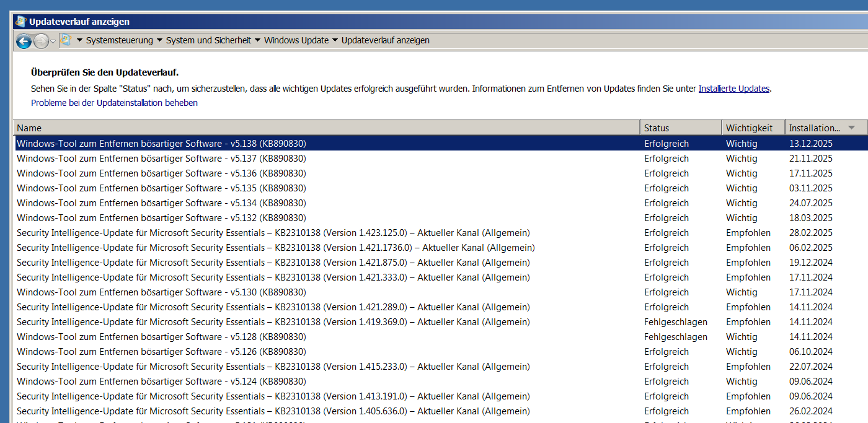
Task: Click the installation date 22.07.2024
Action: click(x=811, y=367)
